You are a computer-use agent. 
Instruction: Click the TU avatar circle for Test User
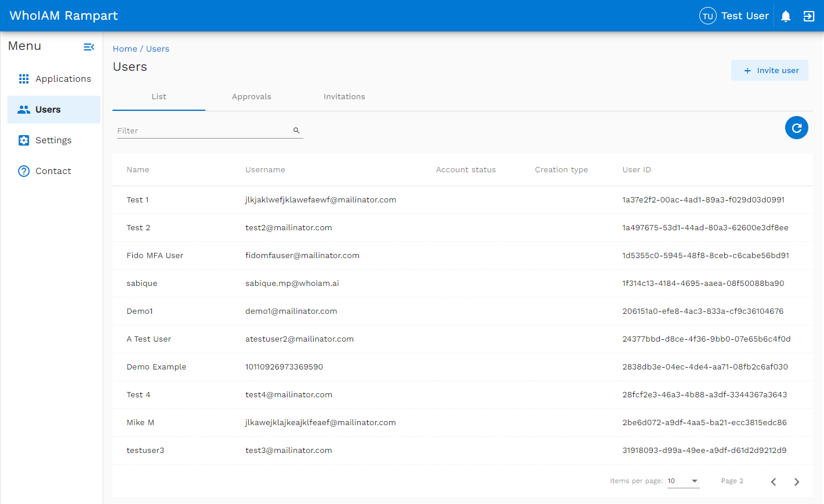point(707,16)
